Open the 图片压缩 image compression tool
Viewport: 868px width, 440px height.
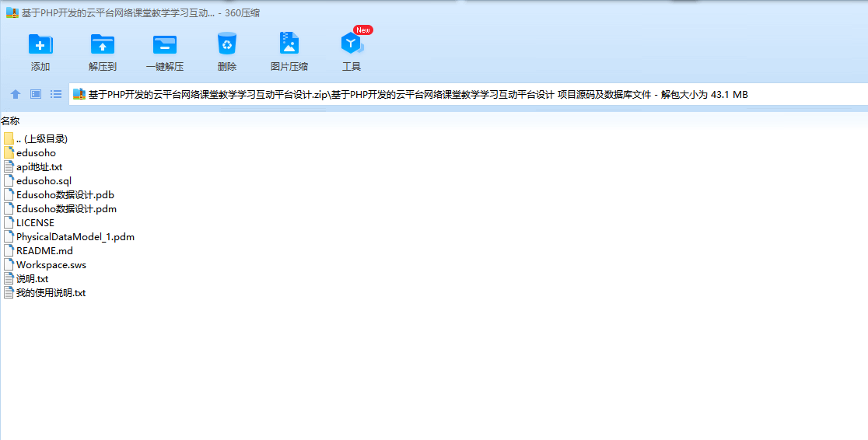click(289, 44)
